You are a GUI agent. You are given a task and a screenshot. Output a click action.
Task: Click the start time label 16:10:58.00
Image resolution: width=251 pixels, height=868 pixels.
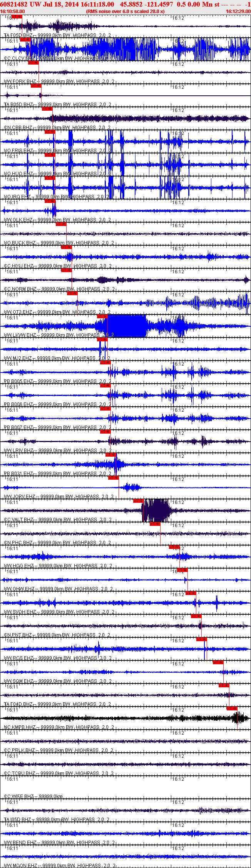[x=12, y=12]
